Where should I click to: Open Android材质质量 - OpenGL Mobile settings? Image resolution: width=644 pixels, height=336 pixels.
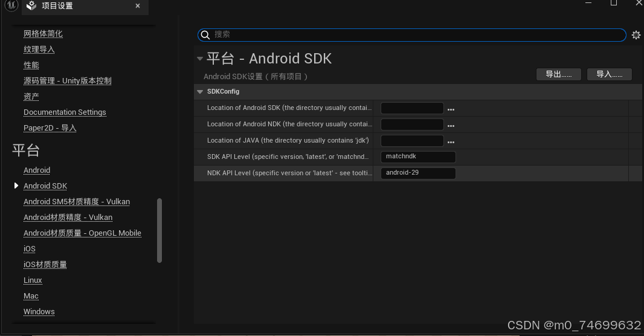[x=82, y=233]
